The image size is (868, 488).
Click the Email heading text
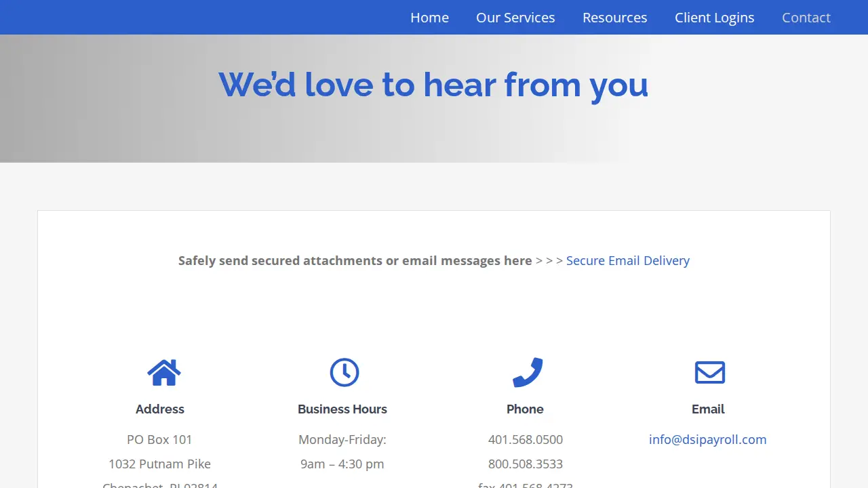pos(708,409)
